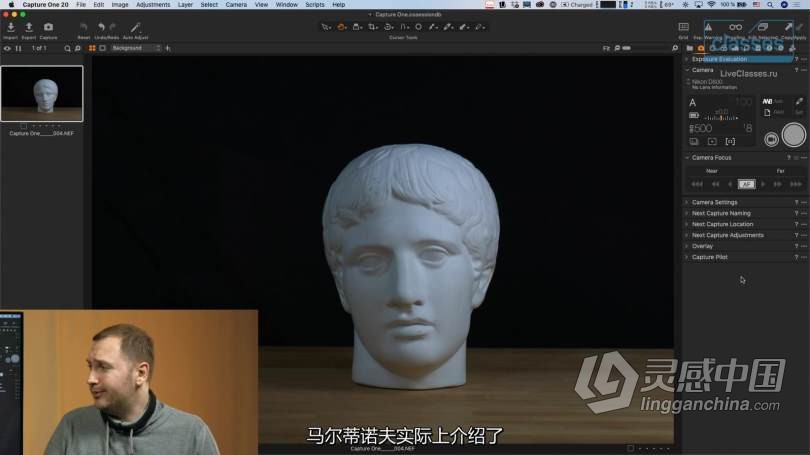Image resolution: width=810 pixels, height=455 pixels.
Task: Switch to single image viewer mode
Action: pyautogui.click(x=102, y=48)
